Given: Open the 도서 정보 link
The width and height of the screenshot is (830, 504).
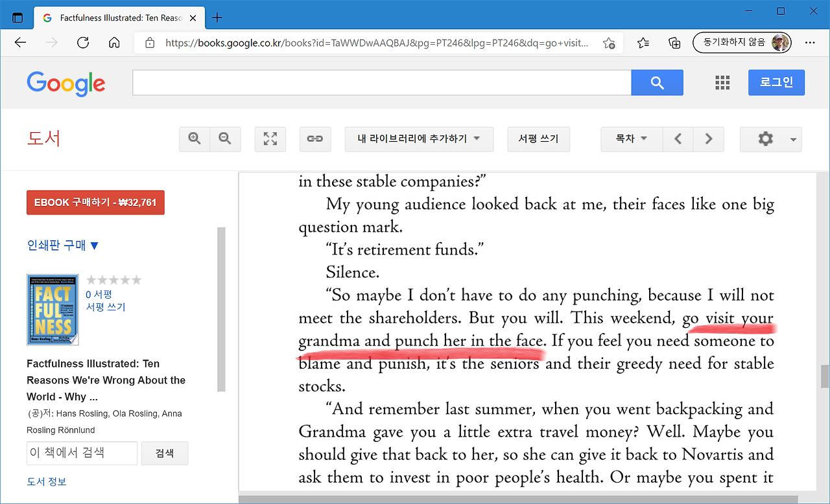Looking at the screenshot, I should (x=47, y=481).
